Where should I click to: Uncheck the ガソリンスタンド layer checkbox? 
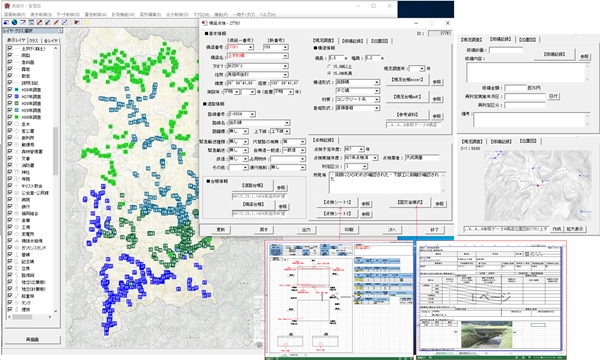10,248
